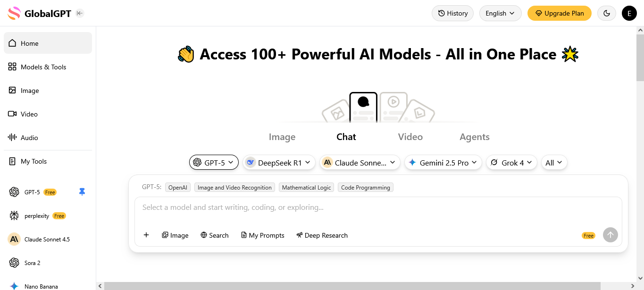The width and height of the screenshot is (644, 290).
Task: Click the Upgrade Plan button
Action: click(x=559, y=13)
